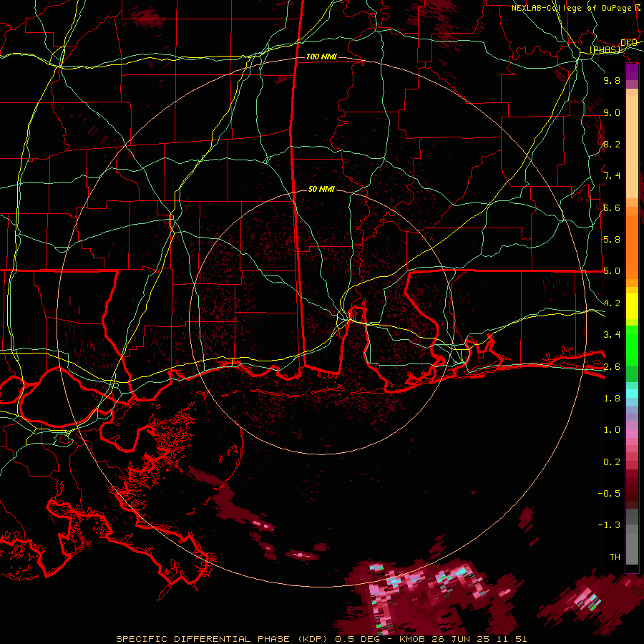Click the 0.2 scale value
The width and height of the screenshot is (644, 644).
pyautogui.click(x=612, y=462)
